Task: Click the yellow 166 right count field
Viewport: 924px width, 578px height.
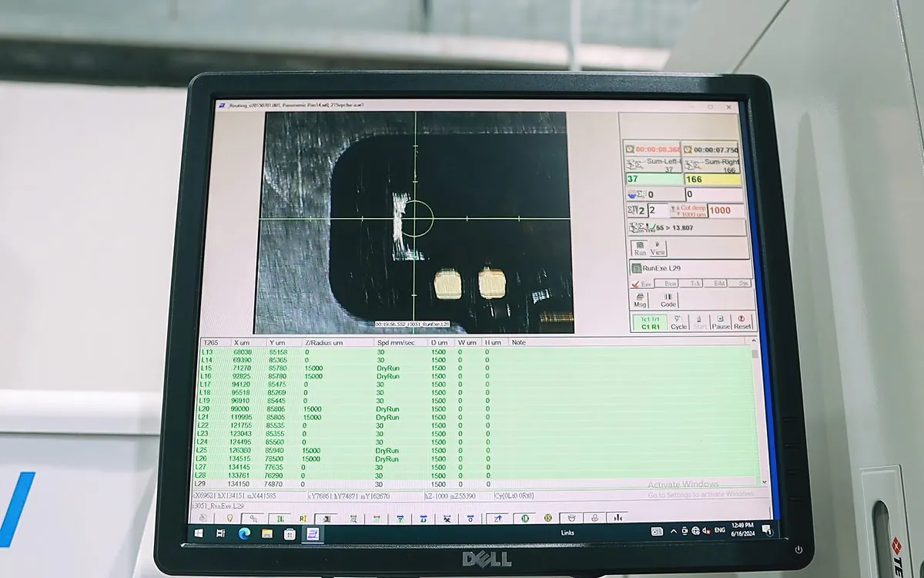Action: tap(713, 178)
